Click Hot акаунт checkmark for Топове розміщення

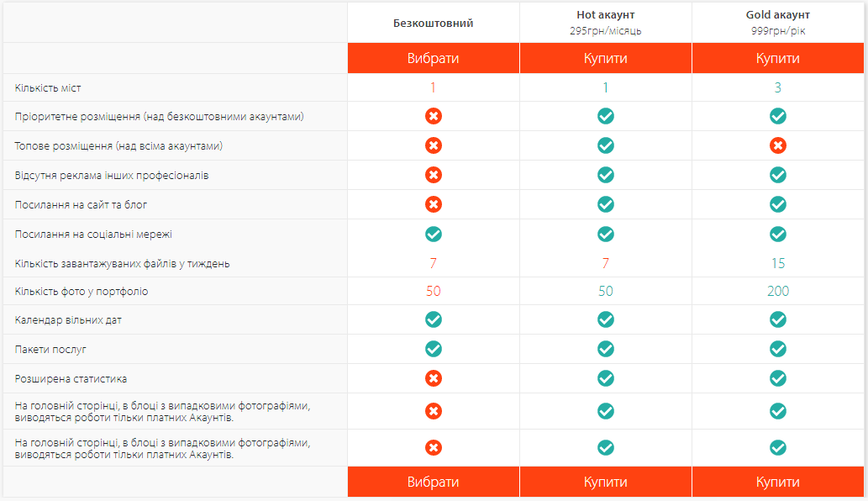[x=606, y=145]
